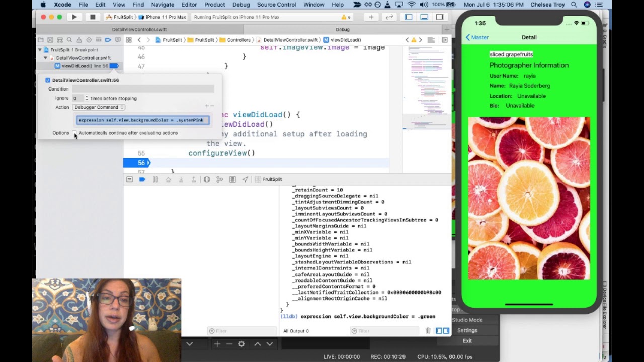Open the find navigator magnifier

[x=69, y=40]
